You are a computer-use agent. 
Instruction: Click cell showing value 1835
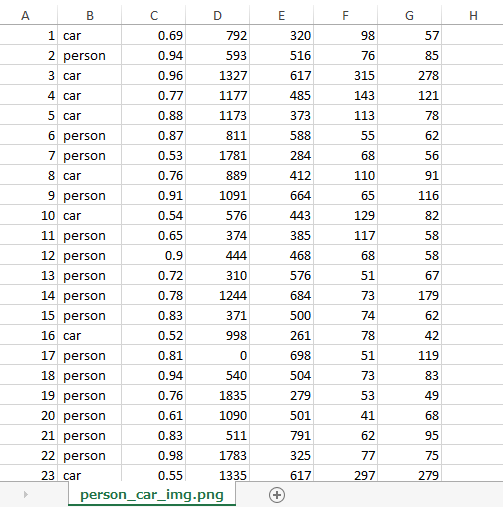(218, 395)
